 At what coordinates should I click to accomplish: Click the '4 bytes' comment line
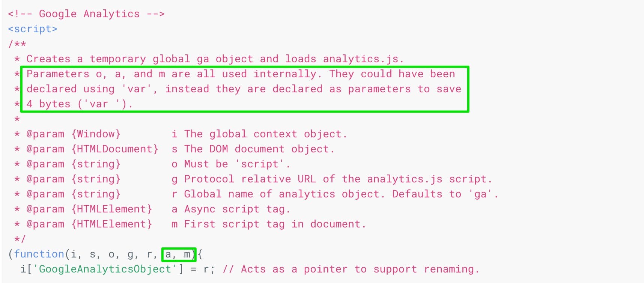click(x=80, y=104)
